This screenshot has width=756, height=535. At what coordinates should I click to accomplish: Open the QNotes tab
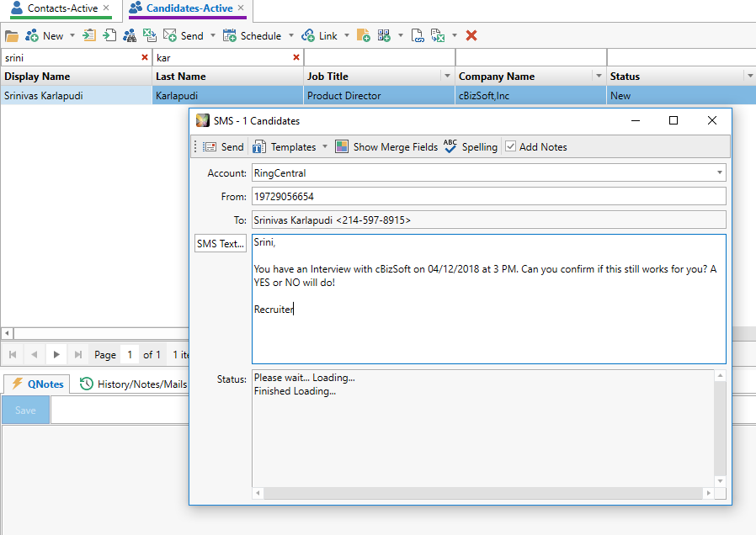click(x=37, y=384)
